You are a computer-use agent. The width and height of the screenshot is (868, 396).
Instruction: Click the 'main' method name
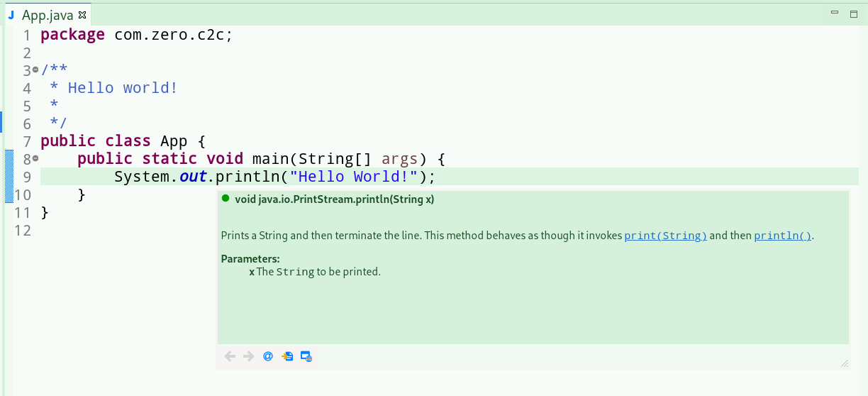(271, 159)
